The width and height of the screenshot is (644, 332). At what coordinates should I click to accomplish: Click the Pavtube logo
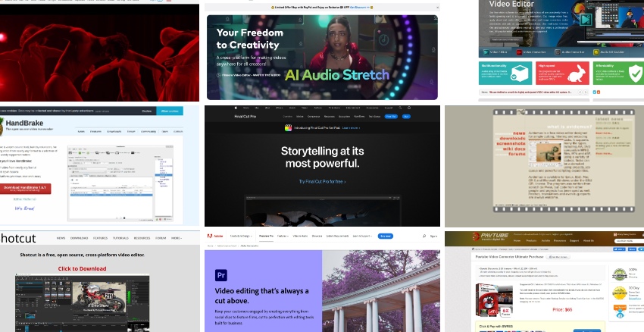[490, 236]
